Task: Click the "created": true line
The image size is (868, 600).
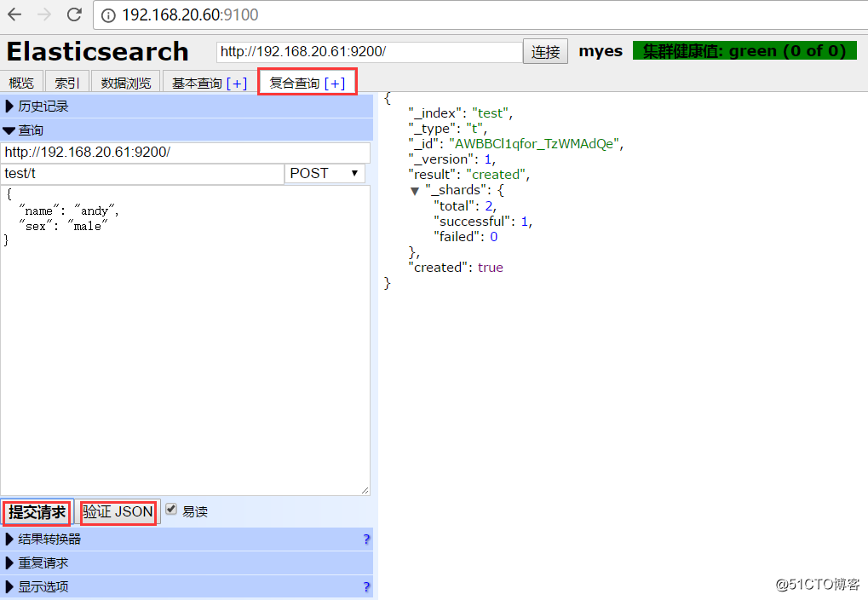Action: tap(456, 268)
